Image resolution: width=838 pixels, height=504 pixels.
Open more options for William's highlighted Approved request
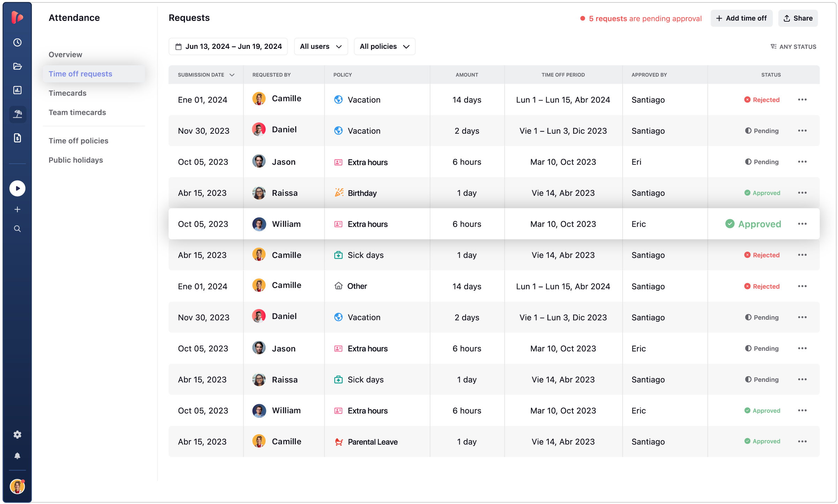pyautogui.click(x=802, y=224)
